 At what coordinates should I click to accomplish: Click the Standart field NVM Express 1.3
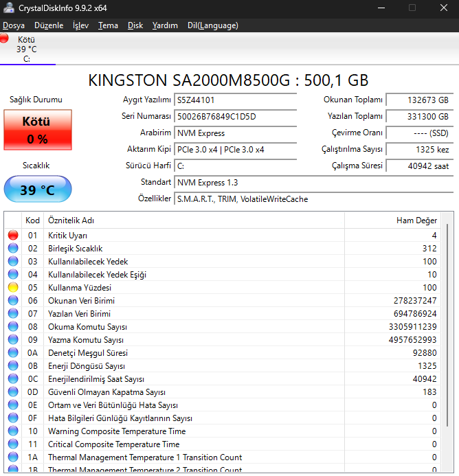[x=314, y=183]
